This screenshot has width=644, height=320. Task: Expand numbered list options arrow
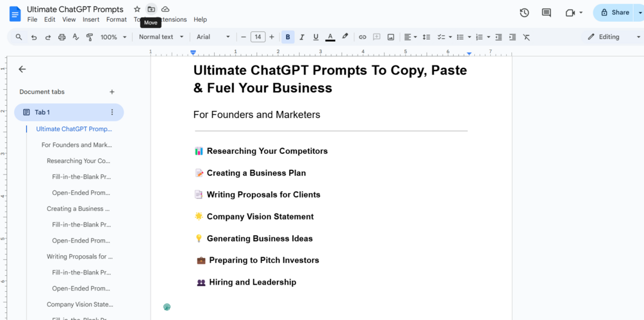(488, 37)
